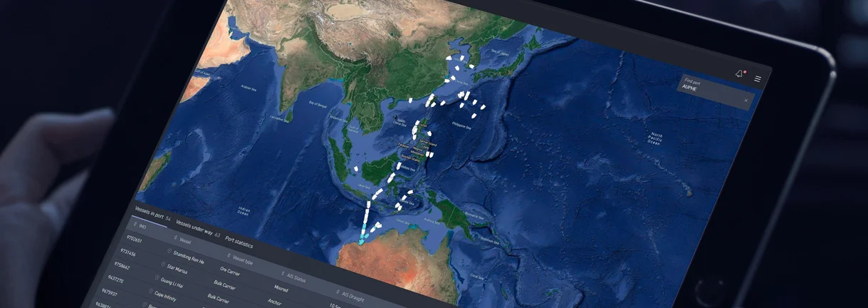Select vessel name Guang Li Hai
This screenshot has height=308, width=868.
172,282
